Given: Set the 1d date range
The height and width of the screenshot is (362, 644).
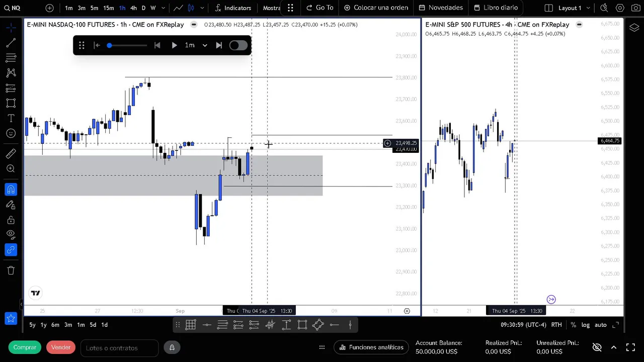Looking at the screenshot, I should tap(104, 325).
